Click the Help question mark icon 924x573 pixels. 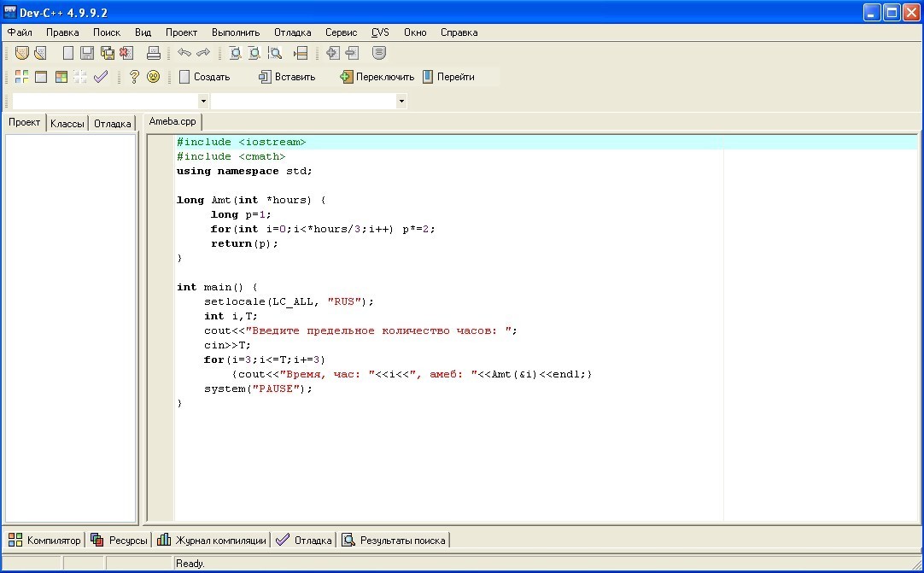click(134, 77)
